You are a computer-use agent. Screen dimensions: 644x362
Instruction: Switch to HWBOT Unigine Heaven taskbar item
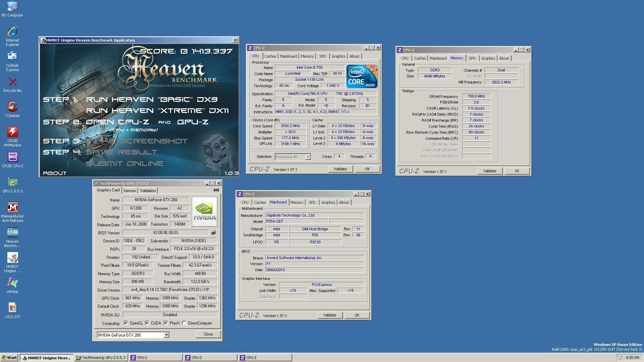coord(47,358)
